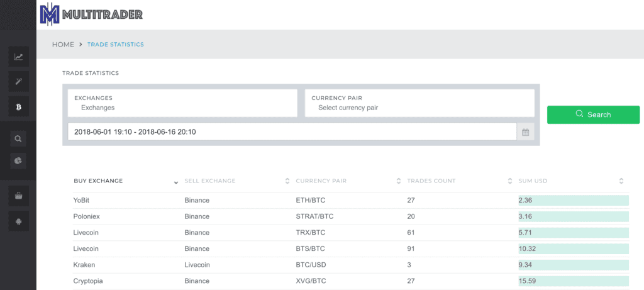Viewport: 644px width, 290px height.
Task: Click the date range input field
Action: pos(292,132)
